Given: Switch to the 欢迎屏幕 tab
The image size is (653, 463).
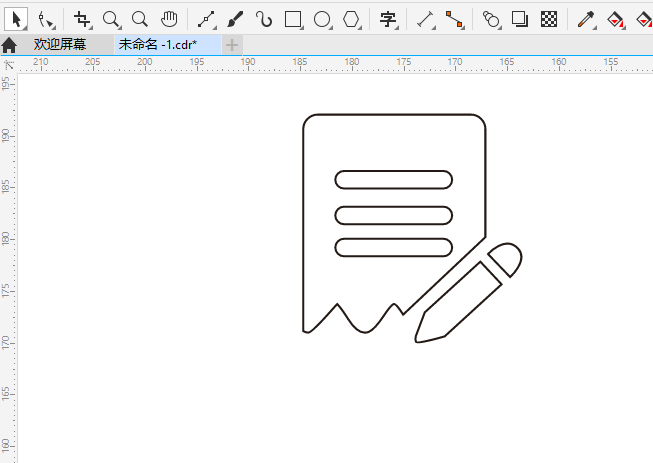Looking at the screenshot, I should (x=60, y=44).
